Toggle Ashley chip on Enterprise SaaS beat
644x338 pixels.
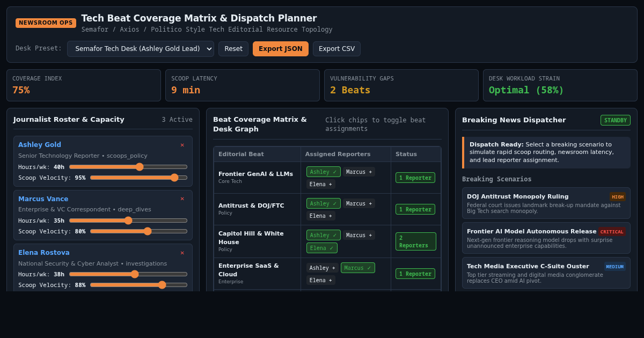coord(323,268)
